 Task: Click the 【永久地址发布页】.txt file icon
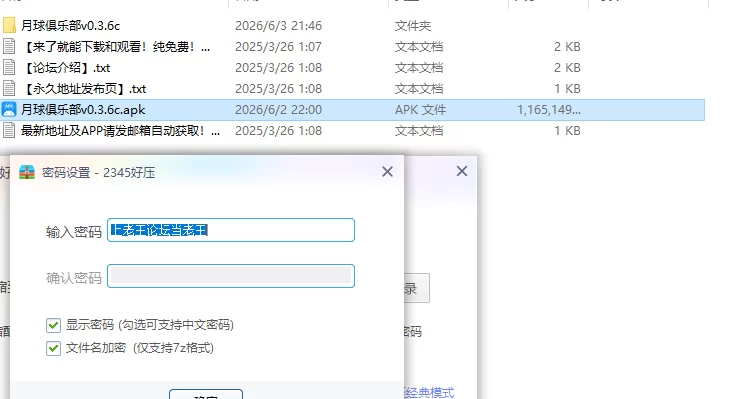pyautogui.click(x=9, y=88)
